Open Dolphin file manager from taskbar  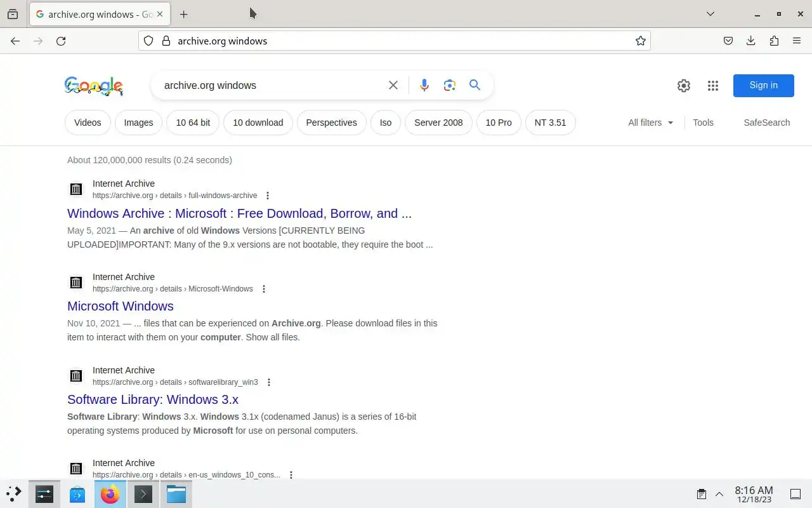[x=176, y=494]
